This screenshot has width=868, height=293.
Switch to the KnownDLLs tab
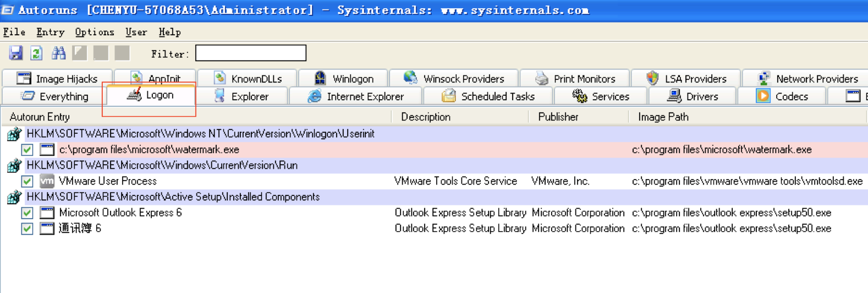(247, 79)
